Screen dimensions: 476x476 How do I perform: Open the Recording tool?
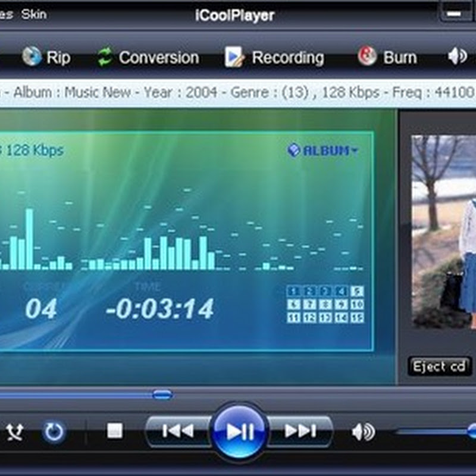274,57
